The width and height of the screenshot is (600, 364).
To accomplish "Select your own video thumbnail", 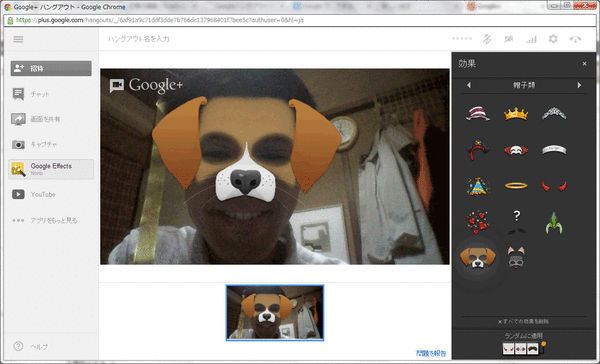I will tap(275, 313).
